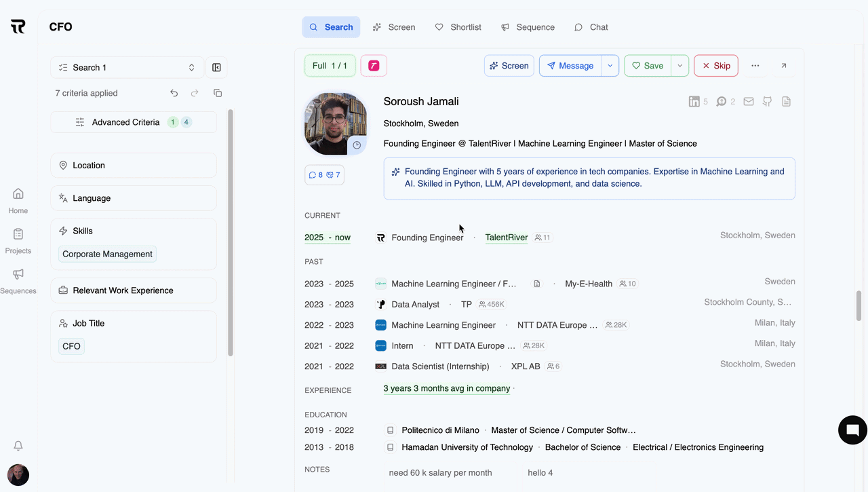Click the Full 1 / 1 button

[330, 66]
